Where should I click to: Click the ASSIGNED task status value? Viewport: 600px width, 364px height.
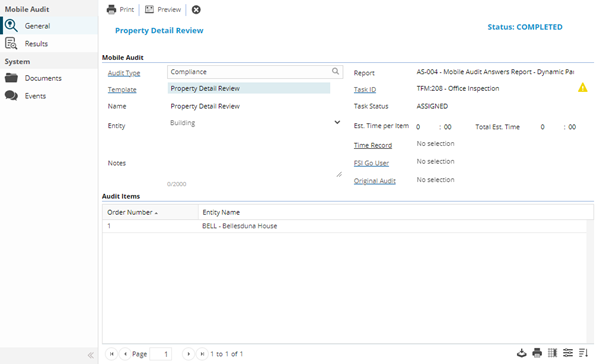click(x=432, y=106)
